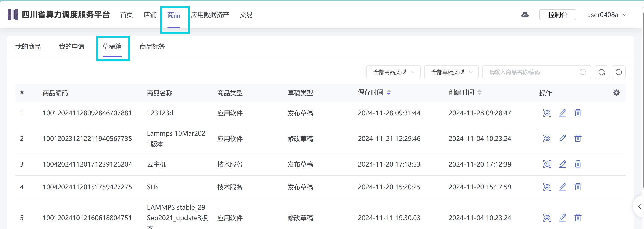Switch to 我的商品 tab
The image size is (644, 229).
28,47
